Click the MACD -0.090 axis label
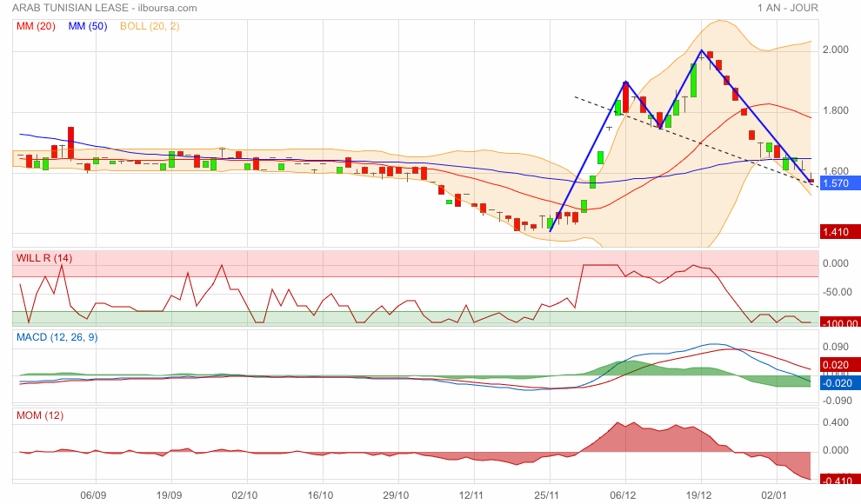 click(x=837, y=401)
